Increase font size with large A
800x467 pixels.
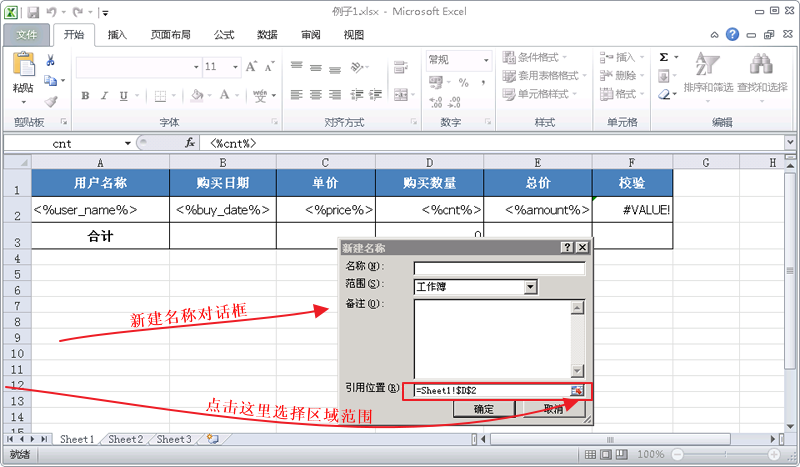click(x=251, y=67)
